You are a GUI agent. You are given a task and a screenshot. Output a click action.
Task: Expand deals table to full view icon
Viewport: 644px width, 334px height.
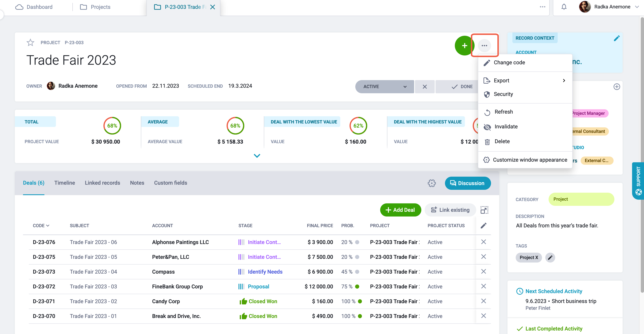click(x=484, y=210)
